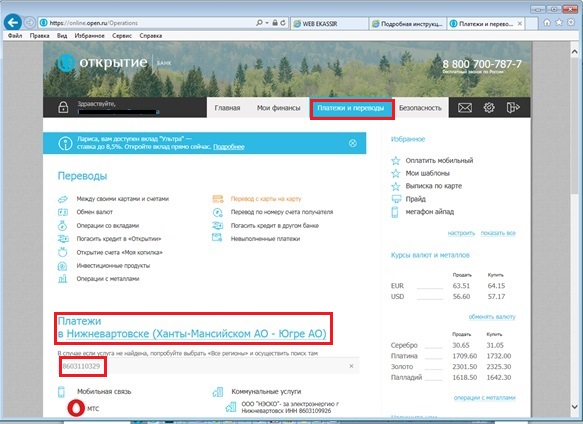583x424 pixels.
Task: Open the Файл menu
Action: (15, 36)
